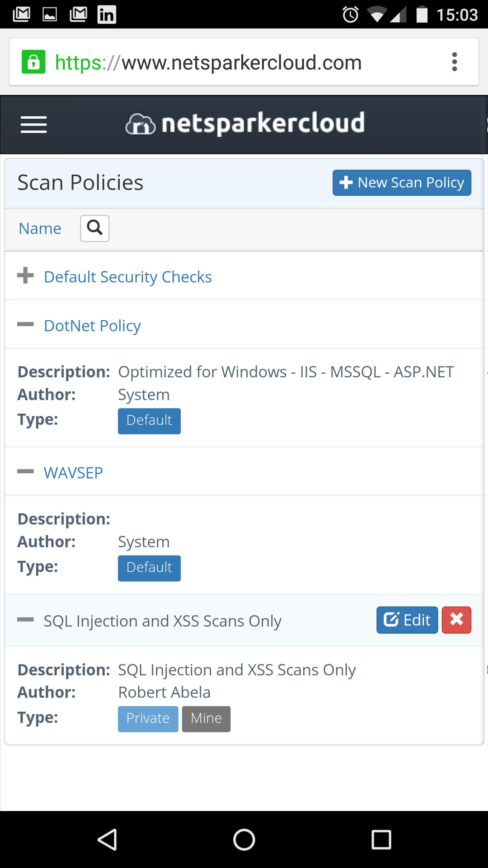
Task: Tap the Android back button
Action: tap(108, 840)
